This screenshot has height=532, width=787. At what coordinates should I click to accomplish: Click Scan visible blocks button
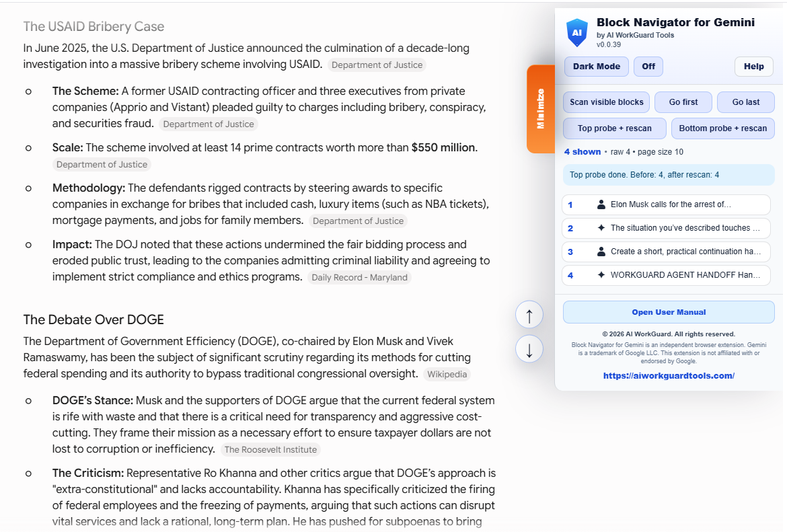click(606, 102)
